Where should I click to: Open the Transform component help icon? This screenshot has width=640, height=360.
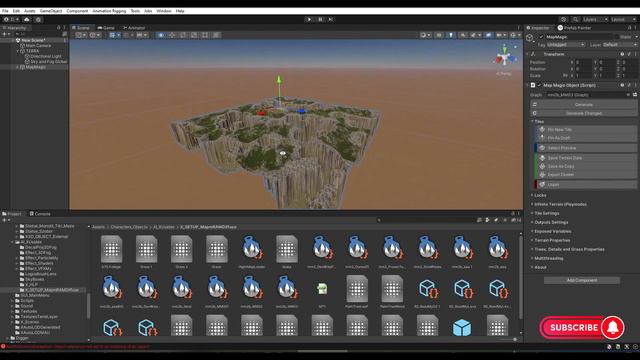click(622, 54)
